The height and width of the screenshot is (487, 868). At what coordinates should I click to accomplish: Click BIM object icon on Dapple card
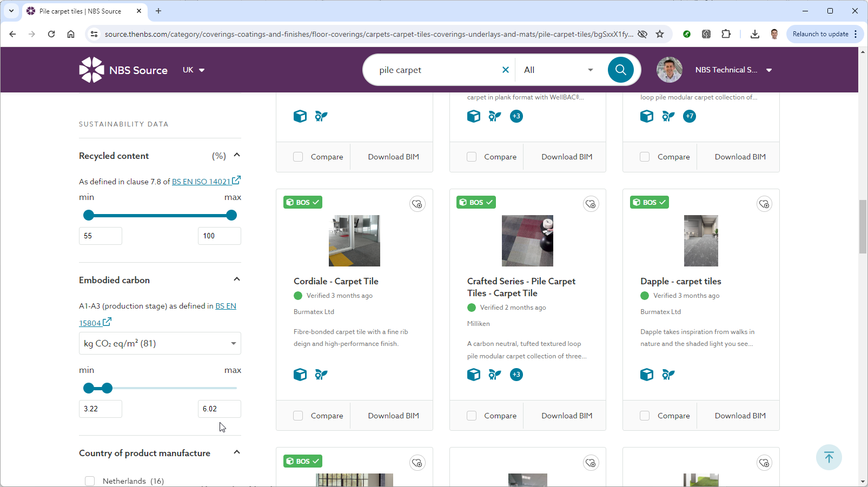click(x=647, y=375)
